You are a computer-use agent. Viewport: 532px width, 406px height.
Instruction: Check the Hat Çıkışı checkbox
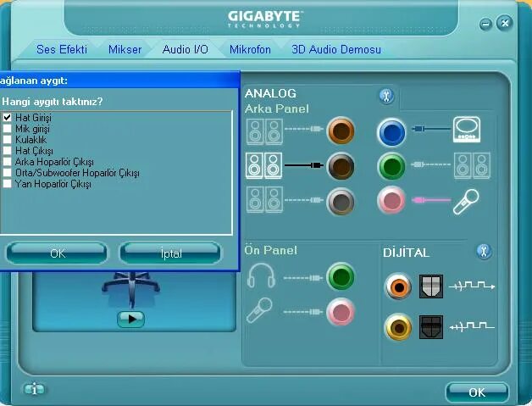7,150
